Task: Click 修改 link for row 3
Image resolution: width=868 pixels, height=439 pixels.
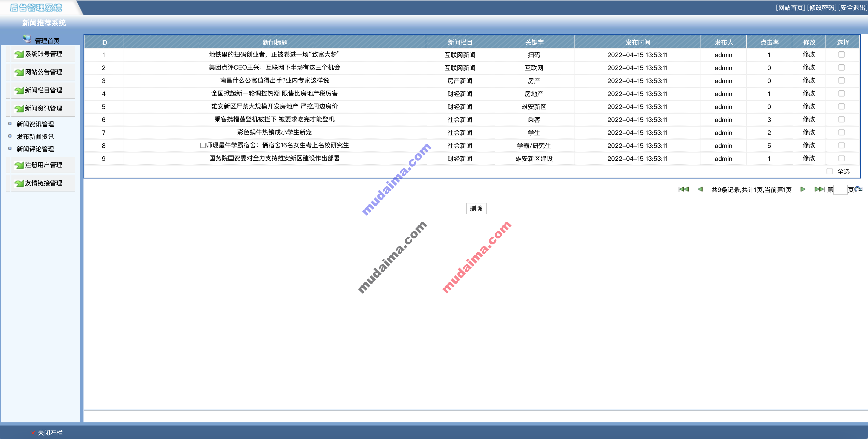Action: pyautogui.click(x=809, y=81)
